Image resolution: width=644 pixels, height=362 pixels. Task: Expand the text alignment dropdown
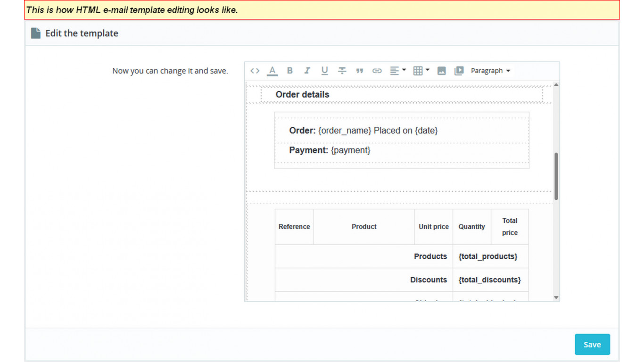point(397,71)
